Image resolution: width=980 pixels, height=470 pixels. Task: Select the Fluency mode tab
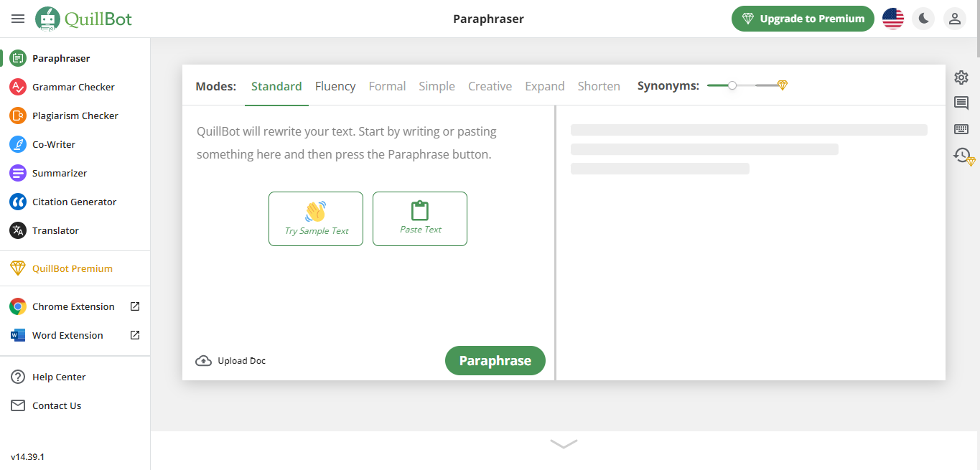[335, 86]
